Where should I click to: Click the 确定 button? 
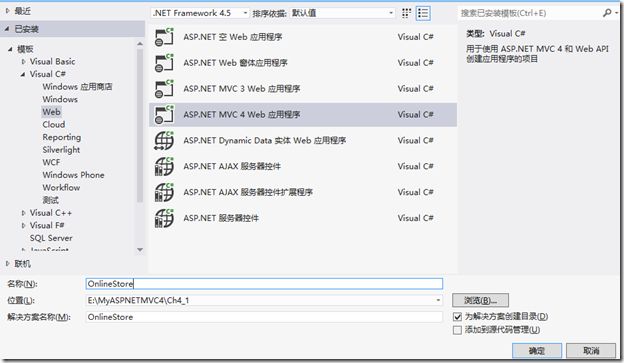tap(537, 351)
